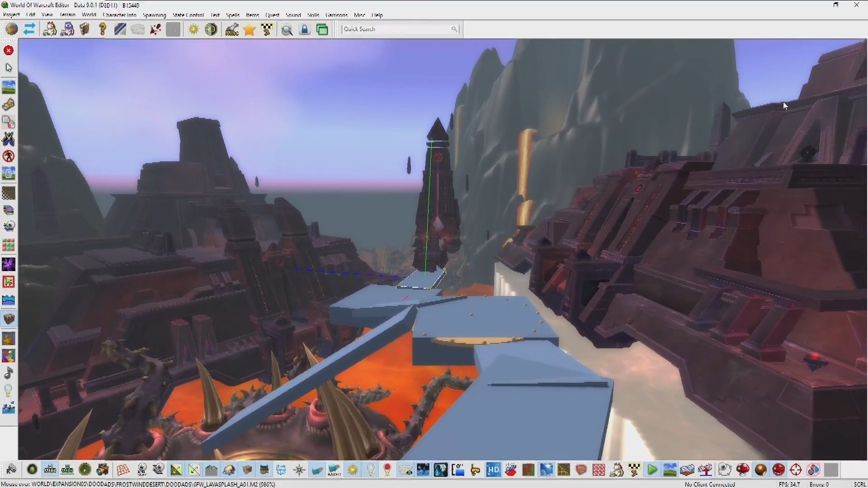
Task: Toggle the HD button in bottom toolbar
Action: click(x=493, y=470)
